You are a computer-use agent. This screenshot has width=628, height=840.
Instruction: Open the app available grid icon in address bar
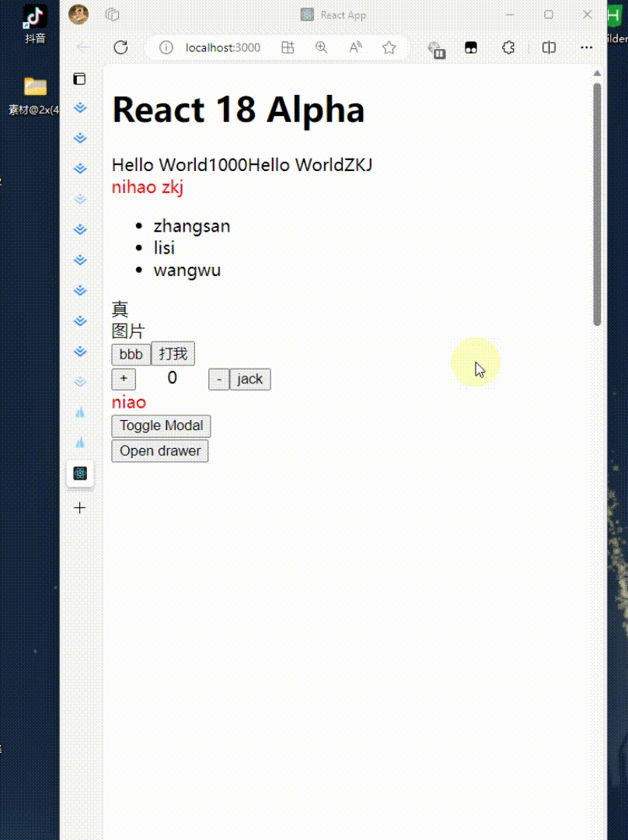point(288,47)
